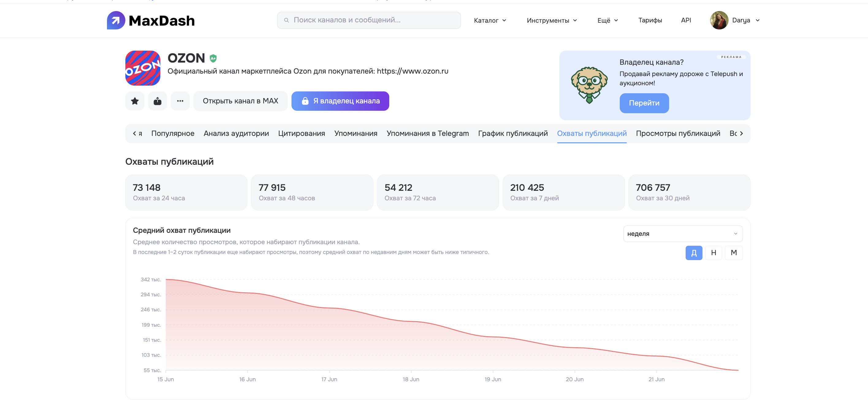Expand the Каталог menu
The image size is (868, 400).
click(x=490, y=20)
